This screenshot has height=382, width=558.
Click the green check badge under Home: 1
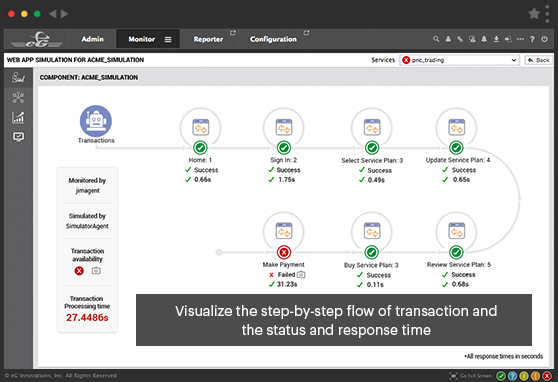(200, 147)
